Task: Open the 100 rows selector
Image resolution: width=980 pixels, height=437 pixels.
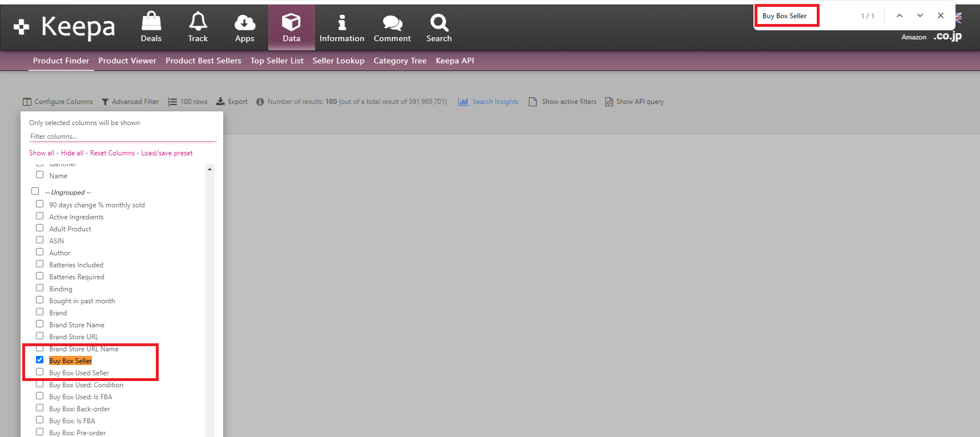Action: [x=188, y=102]
